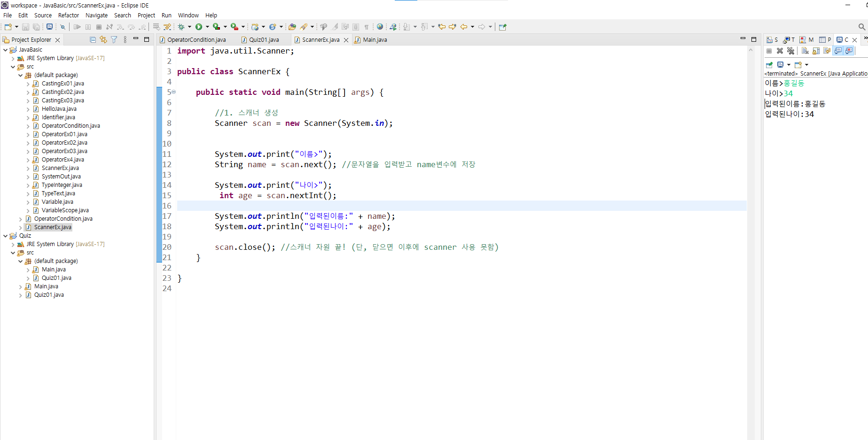Screen dimensions: 868x440
Task: Toggle show console on standard output change
Action: coord(838,51)
